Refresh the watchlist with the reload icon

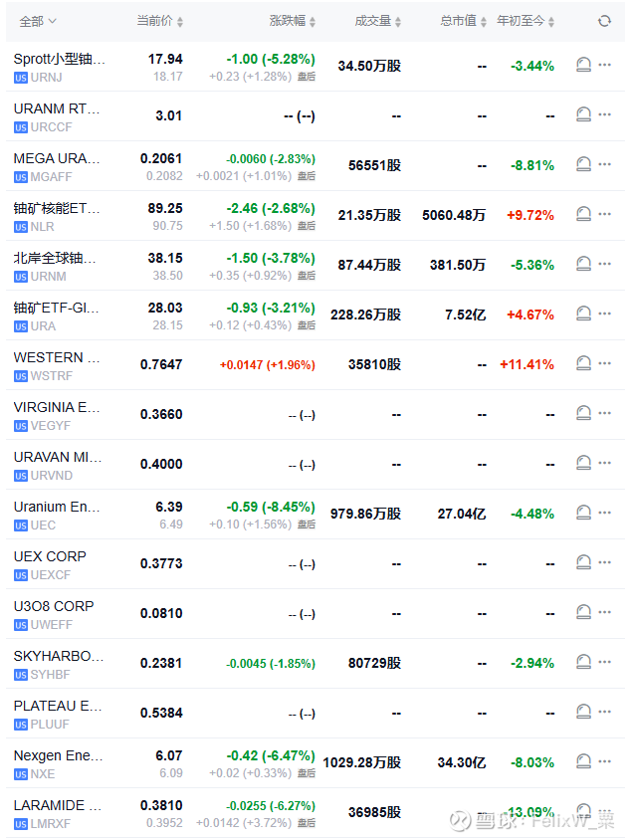pos(604,21)
